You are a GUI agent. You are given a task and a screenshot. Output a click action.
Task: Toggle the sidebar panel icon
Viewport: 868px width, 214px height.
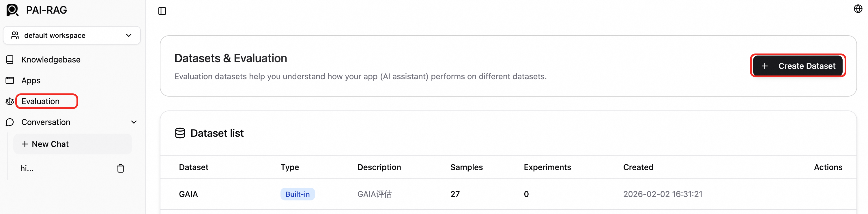coord(162,11)
